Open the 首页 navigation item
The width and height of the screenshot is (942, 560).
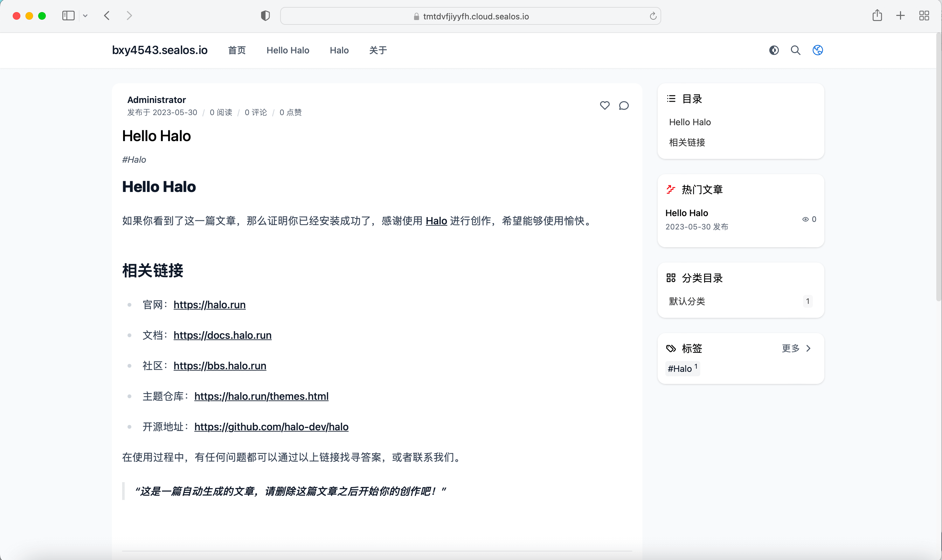pyautogui.click(x=237, y=50)
